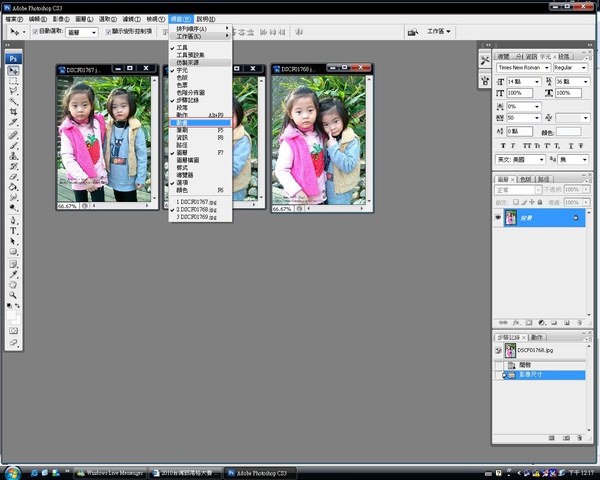Apply Underline style in Character panel
Image resolution: width=600 pixels, height=480 pixels.
pos(571,145)
